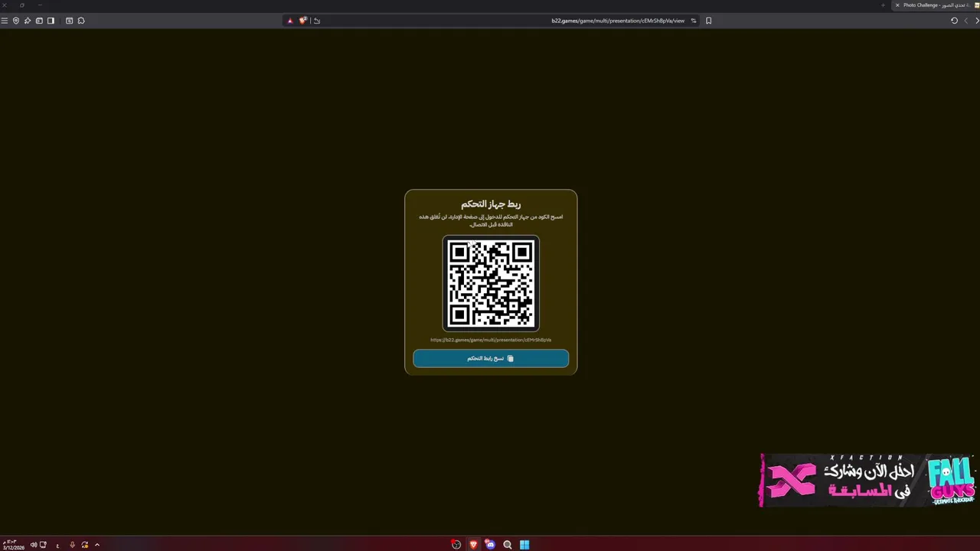Bookmark this page with the bookmark icon
980x551 pixels.
tap(708, 21)
